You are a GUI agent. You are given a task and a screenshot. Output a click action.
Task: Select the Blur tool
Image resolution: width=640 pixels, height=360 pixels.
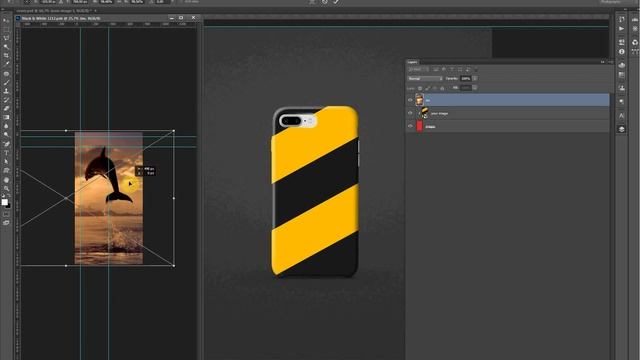click(6, 127)
